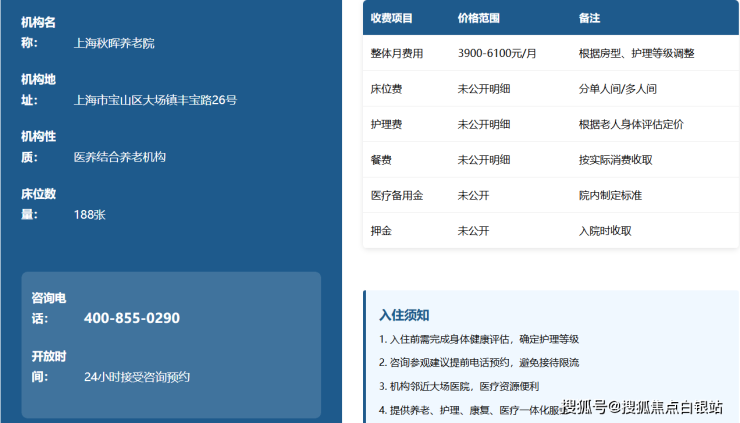Click the bed count 188张
Viewport: 740px width, 423px height.
(90, 215)
